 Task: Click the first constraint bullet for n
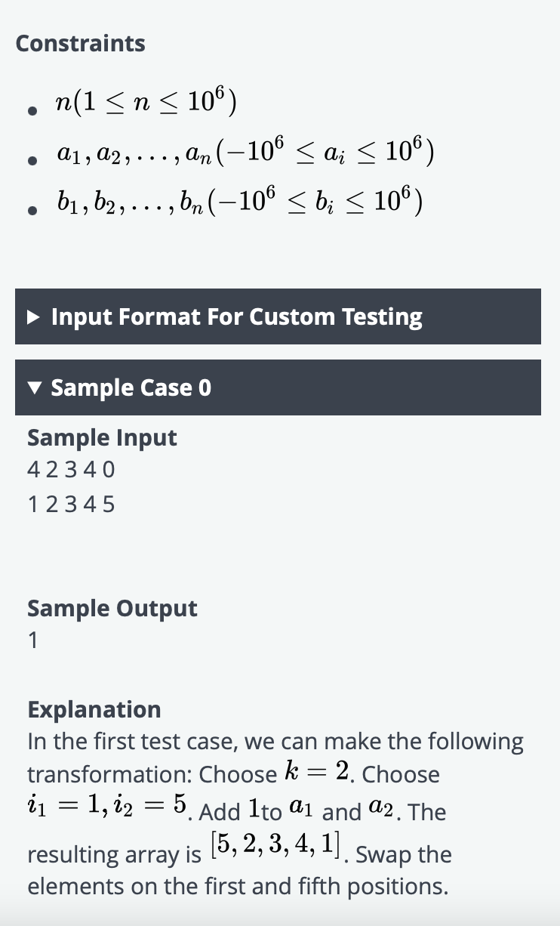tap(32, 110)
